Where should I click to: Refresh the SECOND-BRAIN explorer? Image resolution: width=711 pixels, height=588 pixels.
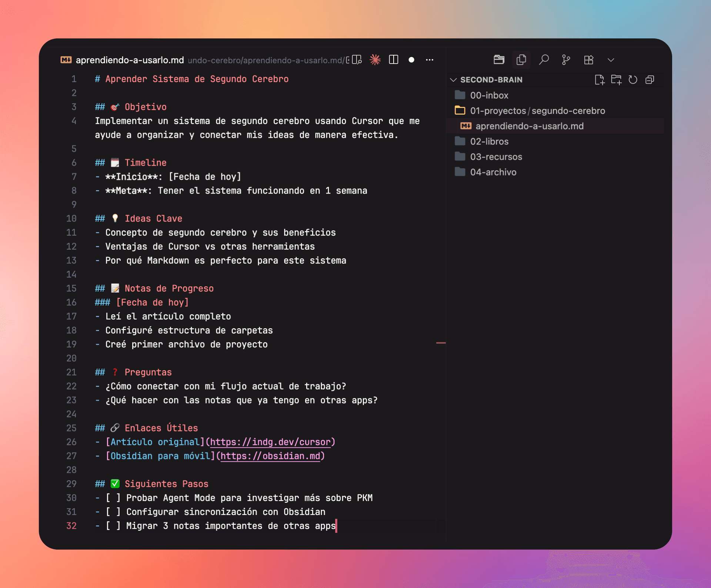[633, 80]
